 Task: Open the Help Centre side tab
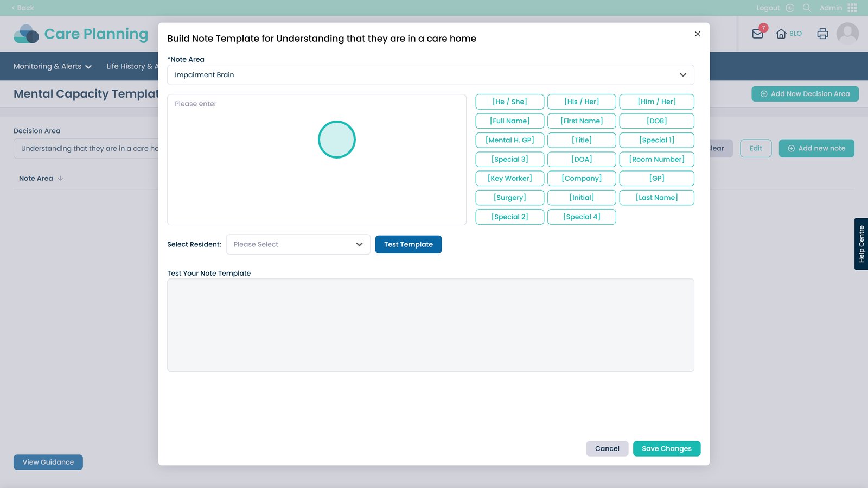pos(861,244)
